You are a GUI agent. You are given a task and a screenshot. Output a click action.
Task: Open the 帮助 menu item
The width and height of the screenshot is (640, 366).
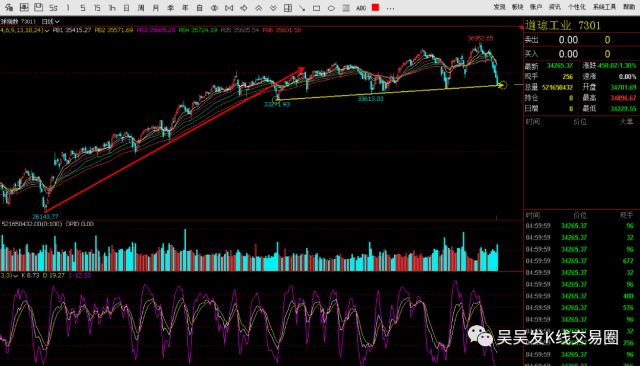click(x=629, y=7)
